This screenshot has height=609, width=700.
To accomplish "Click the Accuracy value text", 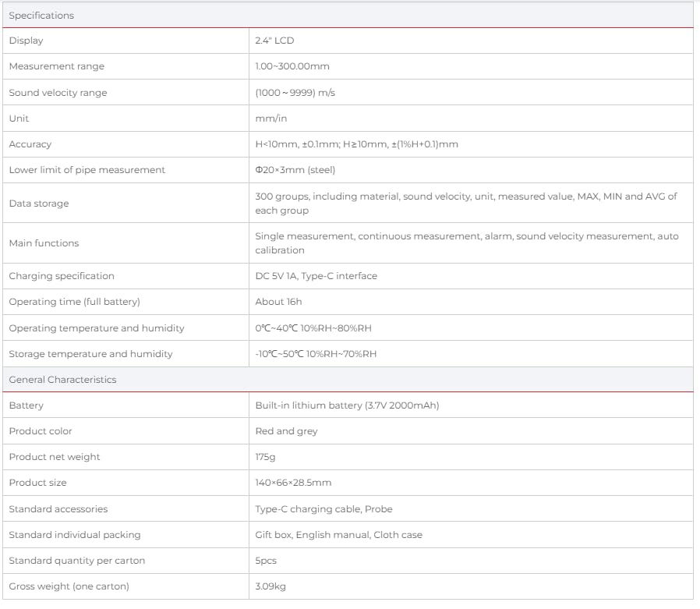I will pyautogui.click(x=356, y=144).
